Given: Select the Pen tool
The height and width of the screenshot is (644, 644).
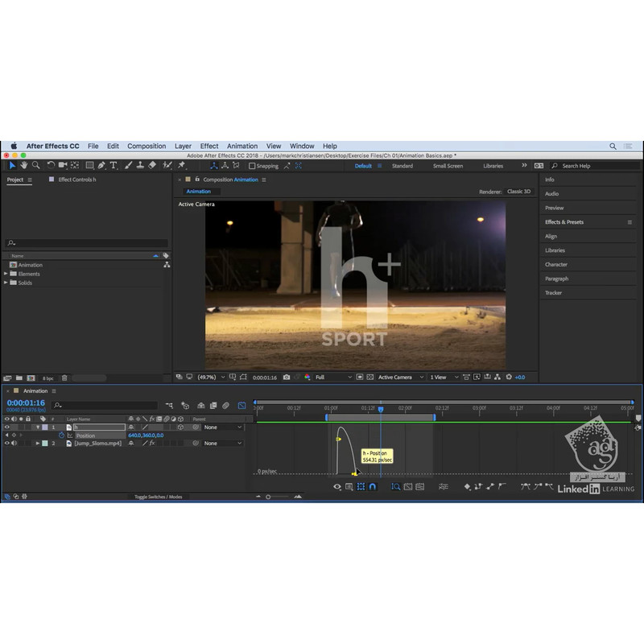Looking at the screenshot, I should 101,165.
